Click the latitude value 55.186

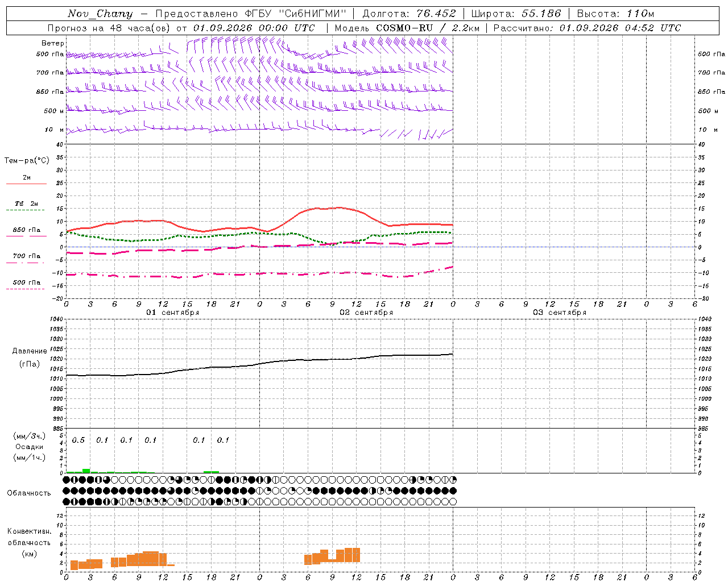(x=541, y=14)
